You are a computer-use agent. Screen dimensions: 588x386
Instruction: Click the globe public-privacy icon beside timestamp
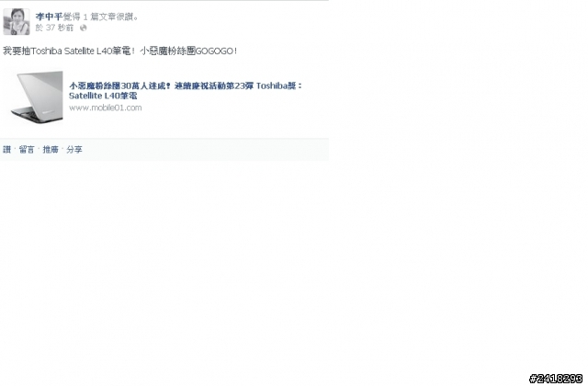(84, 28)
